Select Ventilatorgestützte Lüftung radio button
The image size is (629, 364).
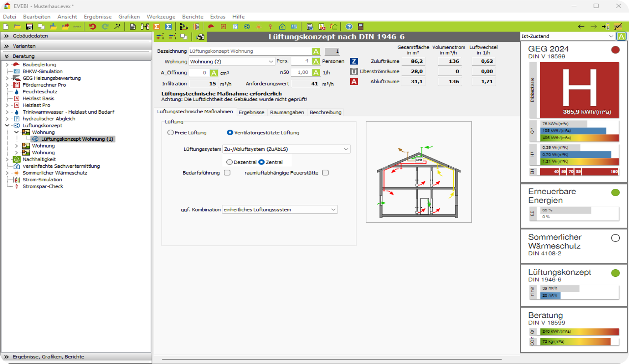click(230, 132)
